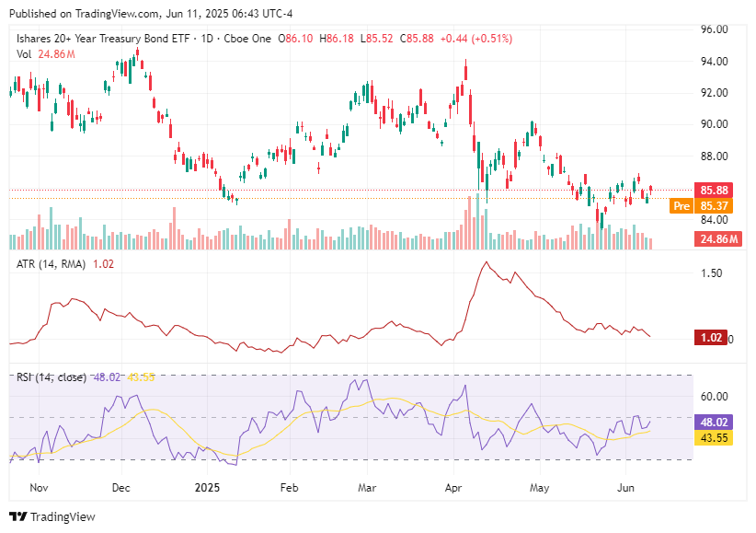Viewport: 756px width, 533px height.
Task: Click the 94.00 price axis label
Action: click(714, 62)
